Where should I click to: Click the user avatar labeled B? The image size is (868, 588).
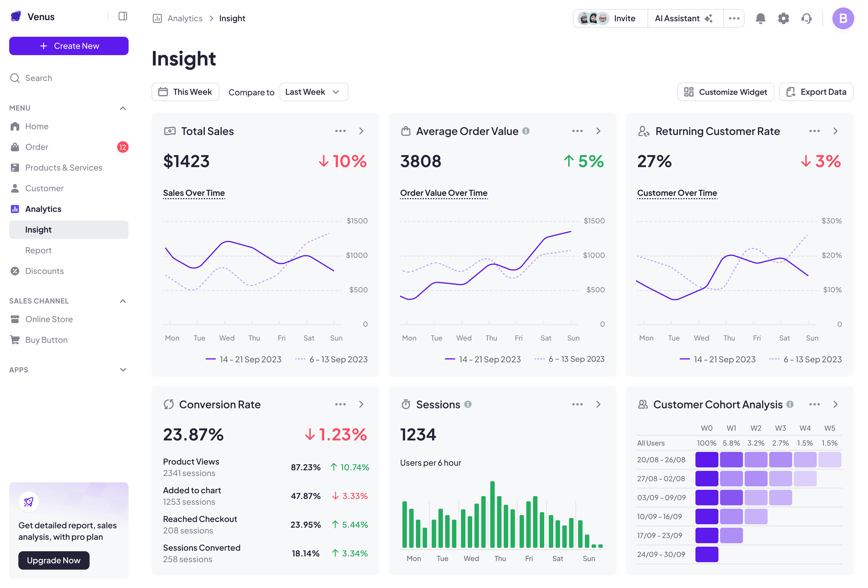(x=843, y=18)
